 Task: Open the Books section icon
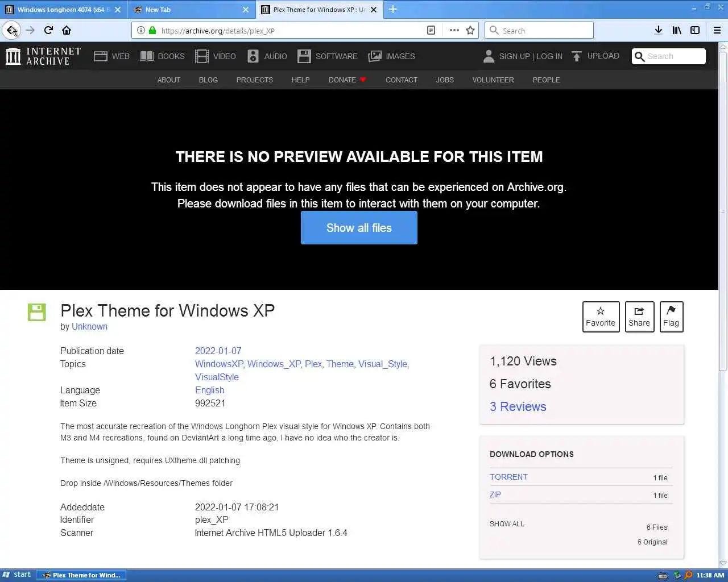[147, 56]
